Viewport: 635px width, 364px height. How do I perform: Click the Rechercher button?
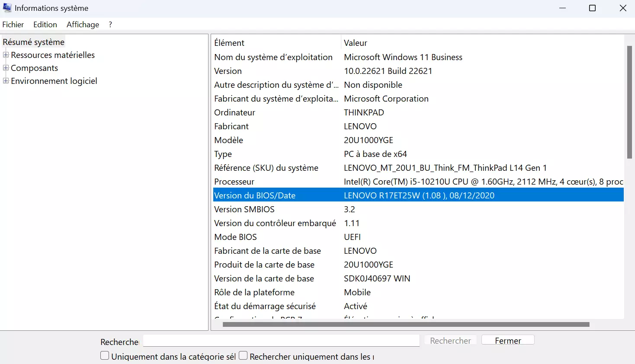pyautogui.click(x=450, y=340)
